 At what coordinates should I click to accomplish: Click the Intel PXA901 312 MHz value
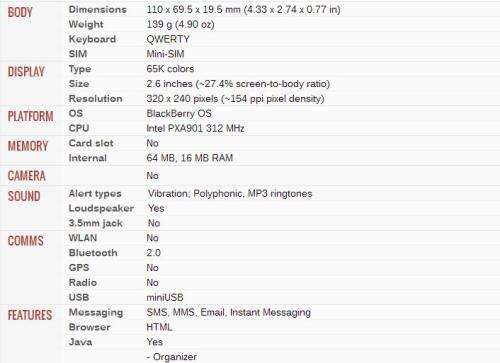click(x=195, y=128)
